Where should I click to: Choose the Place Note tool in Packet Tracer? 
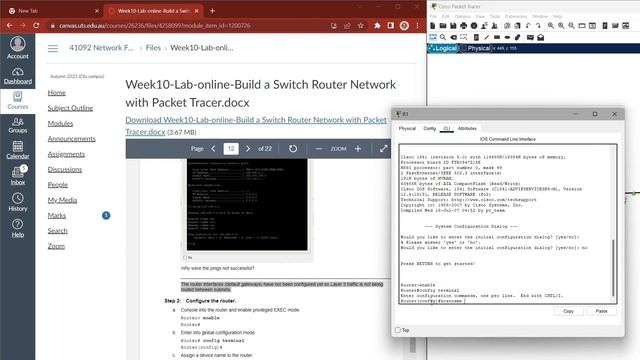coord(476,37)
